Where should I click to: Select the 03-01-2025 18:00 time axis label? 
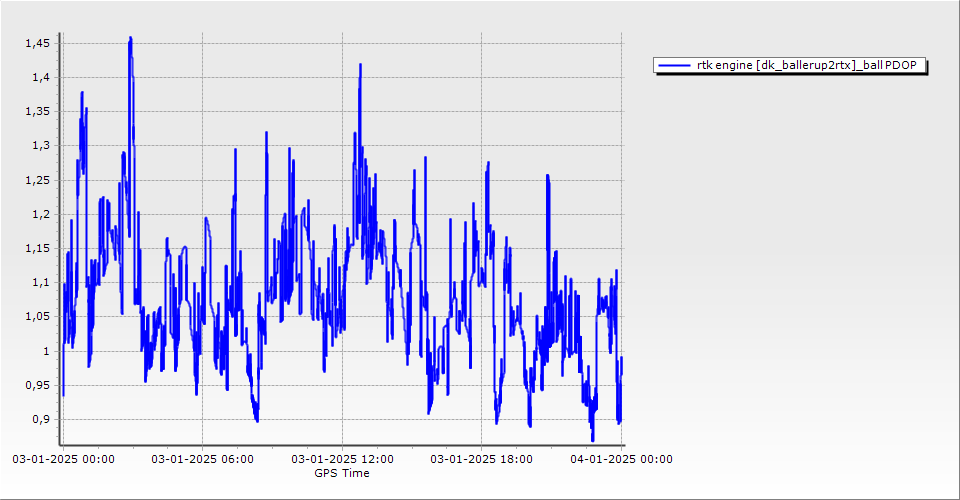pos(481,460)
